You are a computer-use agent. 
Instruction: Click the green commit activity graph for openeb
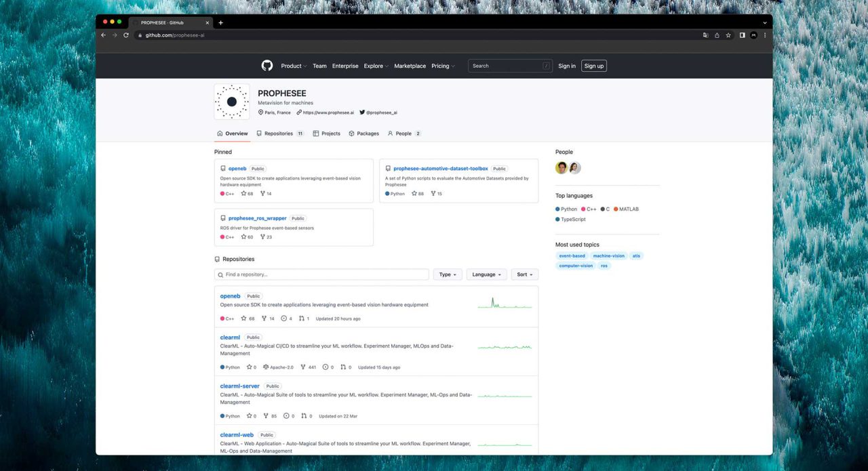pyautogui.click(x=505, y=306)
